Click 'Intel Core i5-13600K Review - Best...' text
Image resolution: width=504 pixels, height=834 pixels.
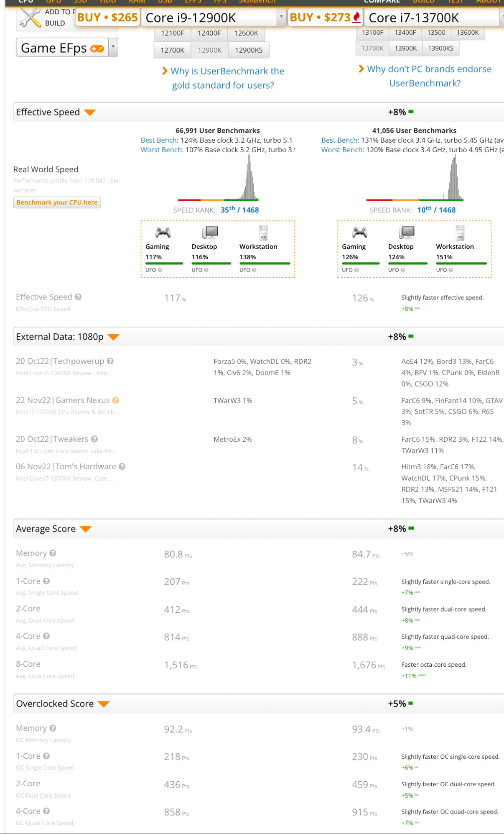click(64, 373)
